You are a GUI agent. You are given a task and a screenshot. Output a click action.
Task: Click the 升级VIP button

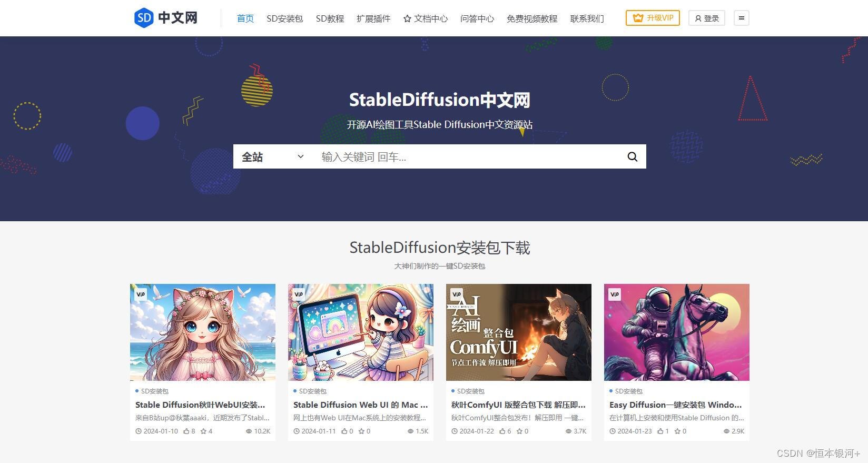[x=653, y=18]
